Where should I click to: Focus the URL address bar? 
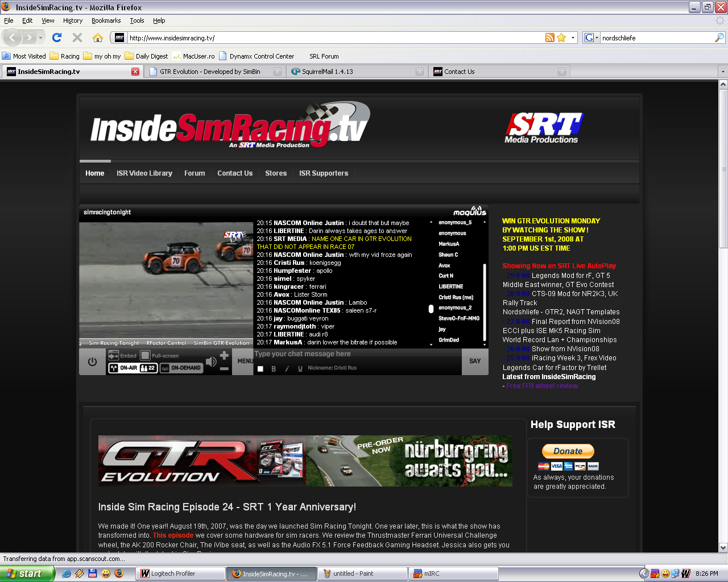coord(336,38)
